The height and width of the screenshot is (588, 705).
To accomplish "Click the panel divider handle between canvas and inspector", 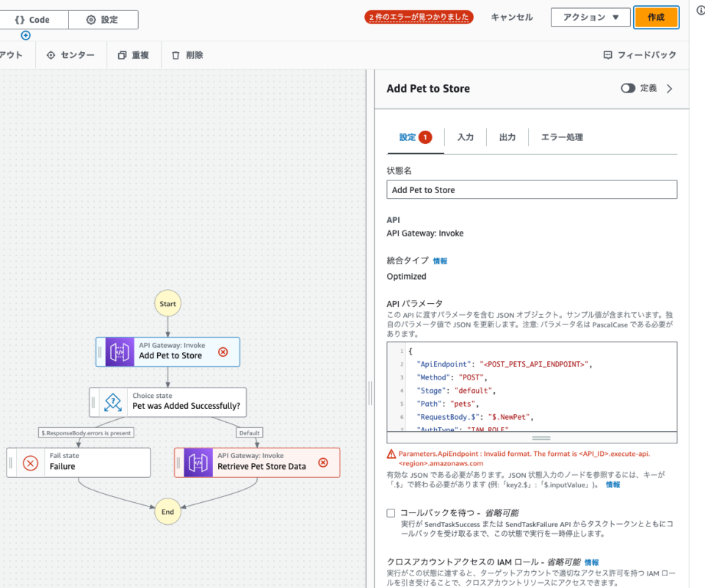I will (370, 393).
